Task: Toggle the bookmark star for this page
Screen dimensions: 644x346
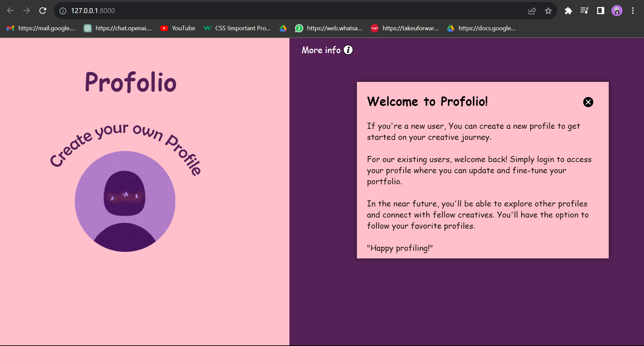Action: [548, 10]
